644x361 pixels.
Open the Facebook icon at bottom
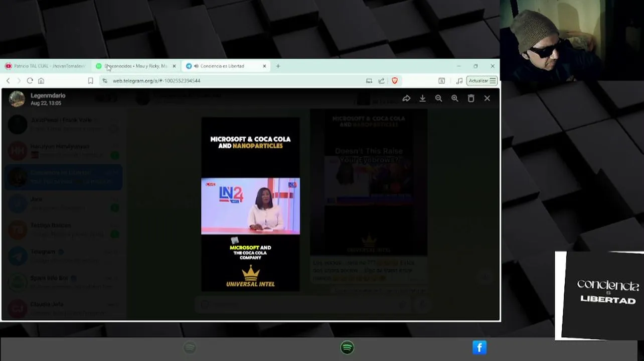tap(479, 347)
